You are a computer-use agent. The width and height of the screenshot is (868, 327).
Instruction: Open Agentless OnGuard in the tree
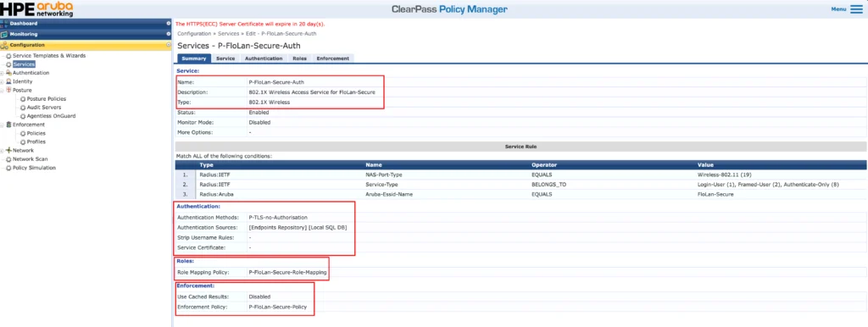[x=52, y=116]
